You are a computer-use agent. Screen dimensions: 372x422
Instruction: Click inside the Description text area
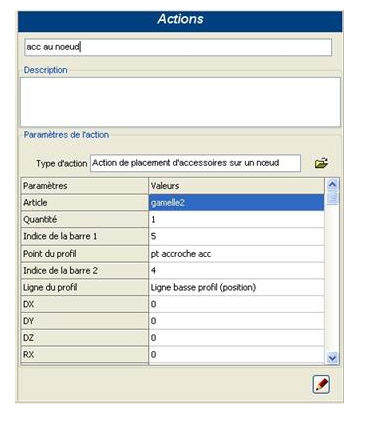180,102
